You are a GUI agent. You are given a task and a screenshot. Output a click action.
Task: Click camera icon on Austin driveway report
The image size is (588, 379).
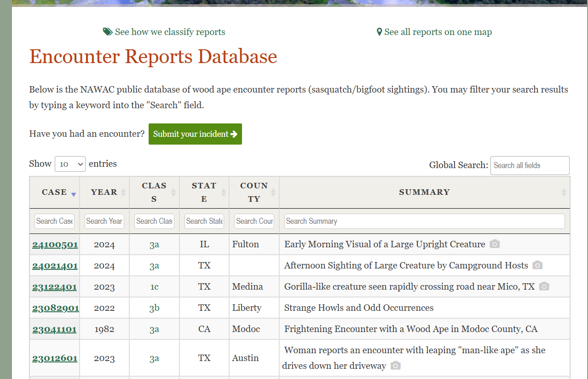pyautogui.click(x=395, y=366)
